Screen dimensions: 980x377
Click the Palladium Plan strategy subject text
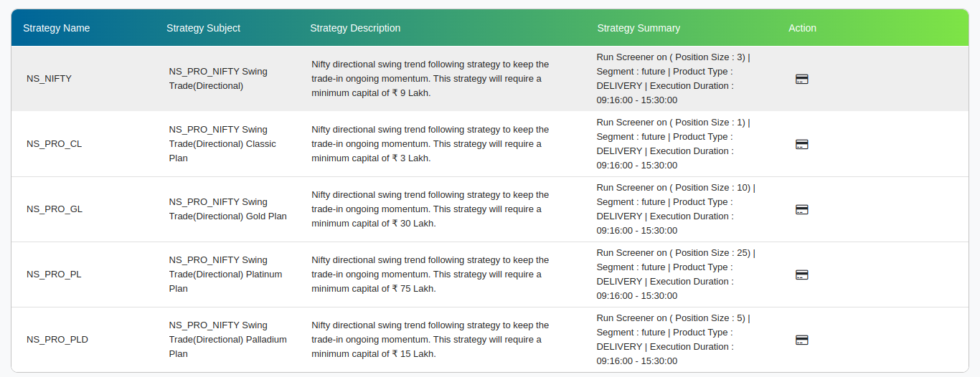click(227, 340)
